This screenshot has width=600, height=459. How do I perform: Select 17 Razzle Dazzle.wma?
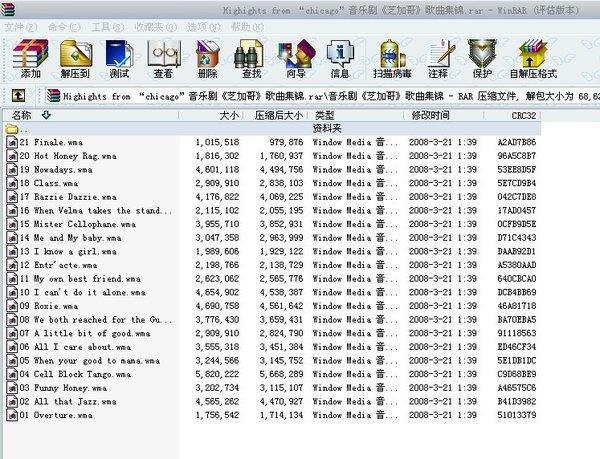click(x=68, y=197)
